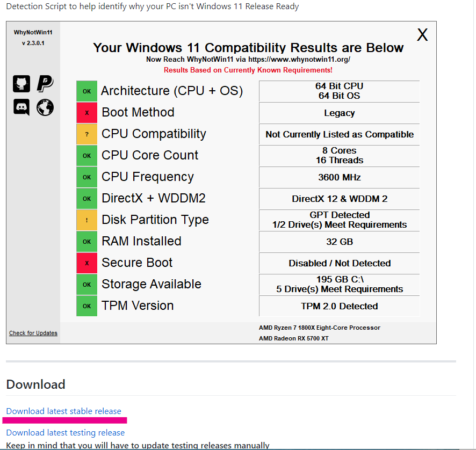
Task: Open the Discord chat icon
Action: [x=21, y=107]
